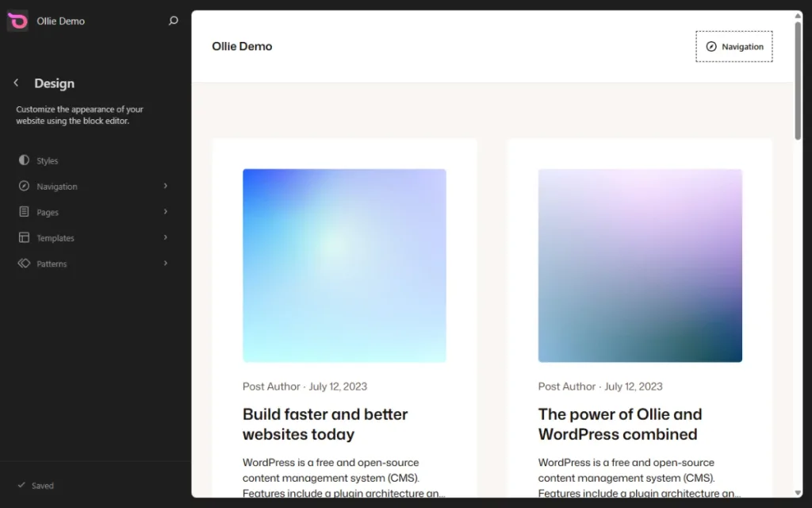Select the purple gradient featured image
The image size is (812, 508).
[x=640, y=265]
